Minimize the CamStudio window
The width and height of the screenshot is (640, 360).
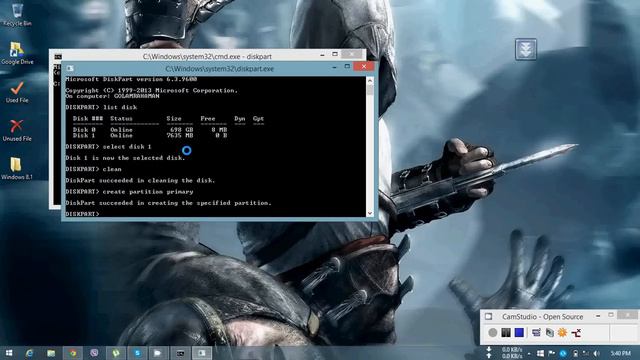[598, 316]
